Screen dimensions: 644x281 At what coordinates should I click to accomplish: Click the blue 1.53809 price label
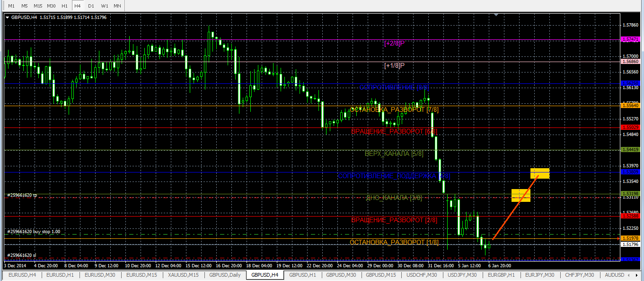point(630,172)
